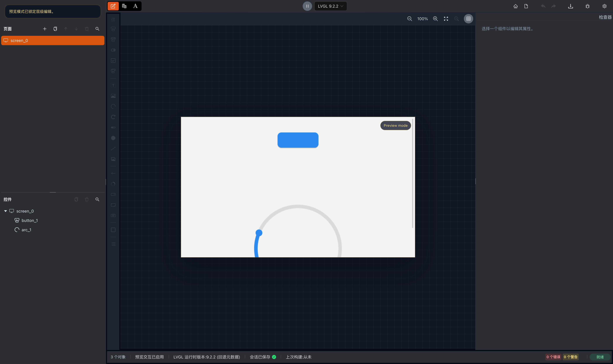Pick the Container widget tool
Image resolution: width=613 pixels, height=364 pixels.
[x=113, y=230]
